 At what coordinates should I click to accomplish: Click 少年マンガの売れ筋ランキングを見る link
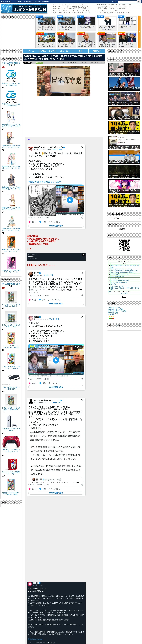[x=11, y=64]
